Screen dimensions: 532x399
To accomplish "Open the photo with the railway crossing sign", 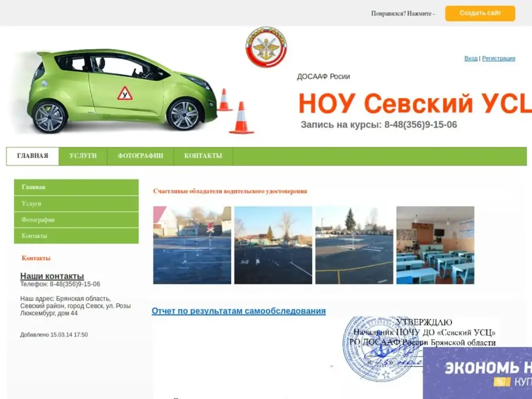I will click(x=192, y=245).
